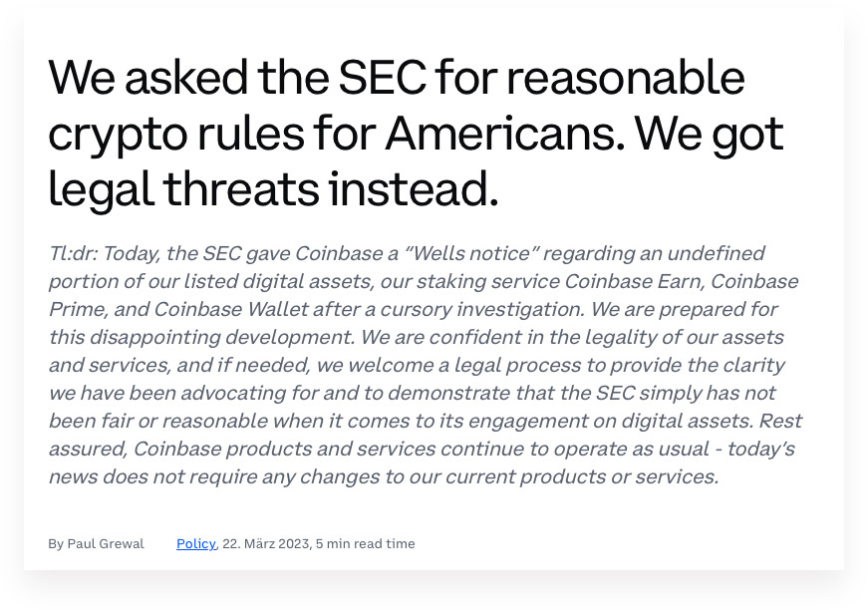Screen dimensions: 868x610
Task: Click the Tl:dr summary paragraph
Action: (x=426, y=365)
